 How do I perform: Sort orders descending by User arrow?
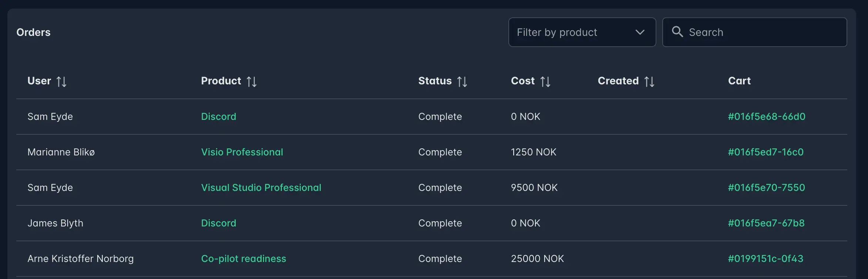(x=64, y=81)
